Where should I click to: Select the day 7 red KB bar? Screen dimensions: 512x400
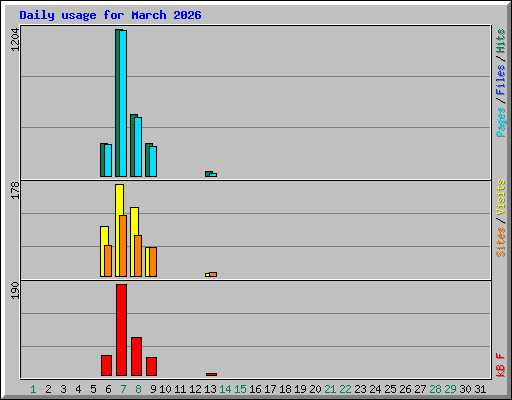122,330
